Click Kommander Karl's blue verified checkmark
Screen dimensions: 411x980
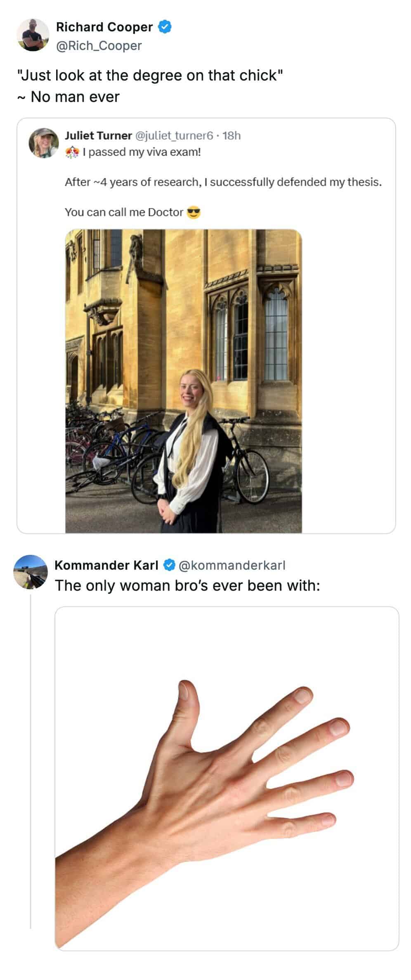coord(170,565)
